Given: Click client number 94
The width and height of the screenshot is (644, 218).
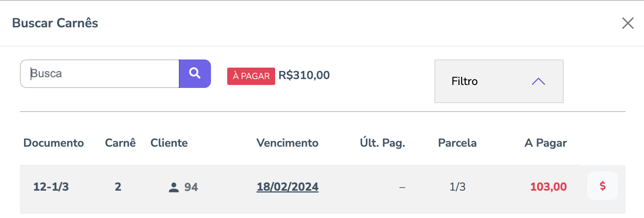Looking at the screenshot, I should 191,187.
